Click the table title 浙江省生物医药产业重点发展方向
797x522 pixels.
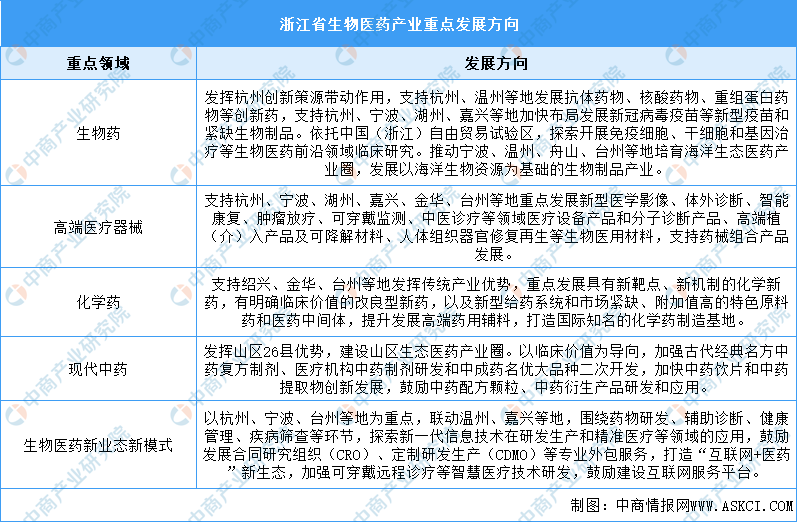click(x=399, y=24)
